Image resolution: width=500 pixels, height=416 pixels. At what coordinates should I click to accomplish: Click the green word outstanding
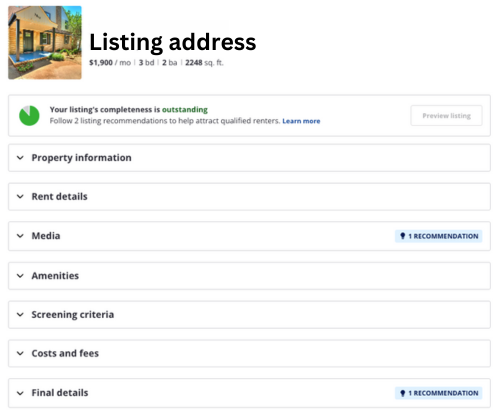[185, 110]
